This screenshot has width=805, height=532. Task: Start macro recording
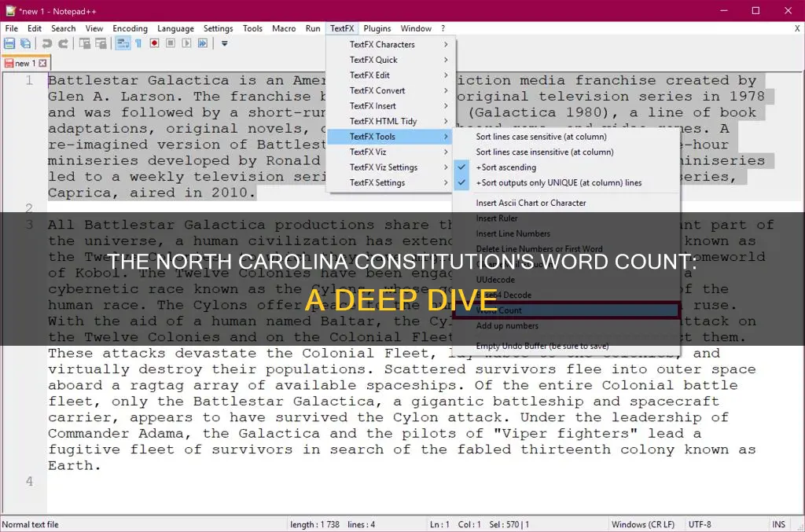[154, 43]
